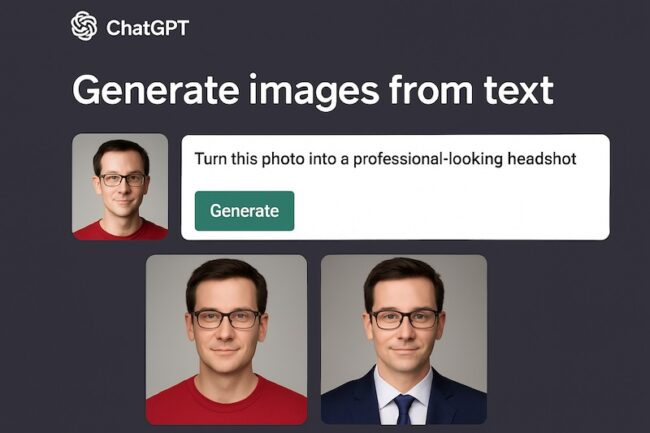Image resolution: width=650 pixels, height=433 pixels.
Task: Place cursor on the word "headshot" in prompt
Action: [542, 159]
